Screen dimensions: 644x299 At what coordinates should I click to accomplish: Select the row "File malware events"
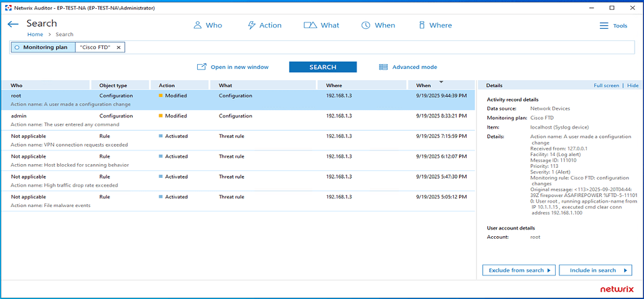click(x=238, y=201)
